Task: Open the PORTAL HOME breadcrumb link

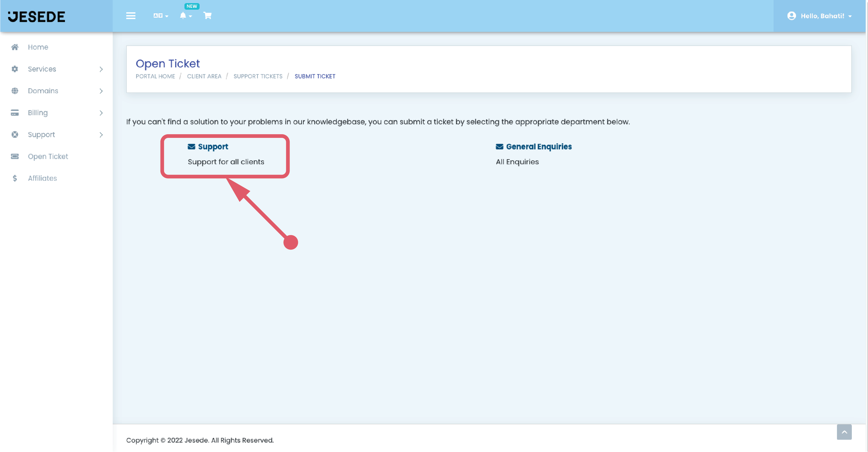Action: tap(155, 76)
